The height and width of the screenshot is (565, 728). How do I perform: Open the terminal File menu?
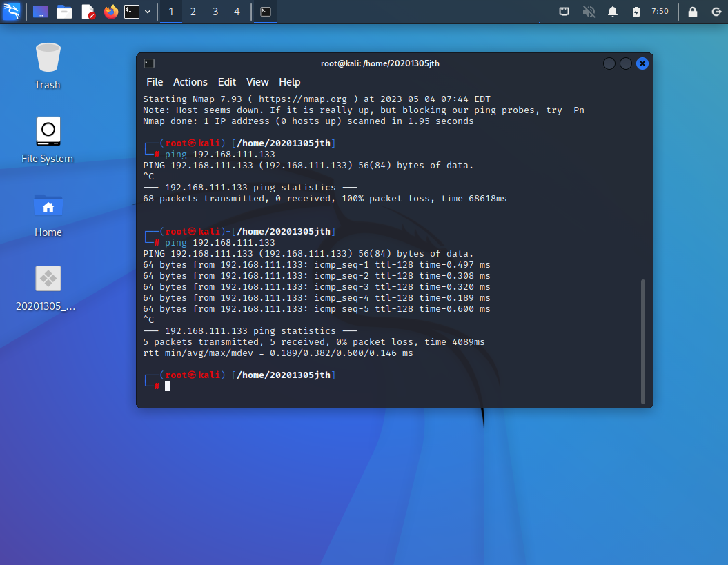(155, 82)
